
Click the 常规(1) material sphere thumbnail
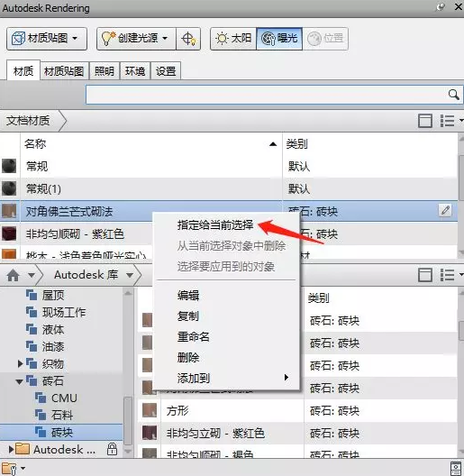pos(9,188)
